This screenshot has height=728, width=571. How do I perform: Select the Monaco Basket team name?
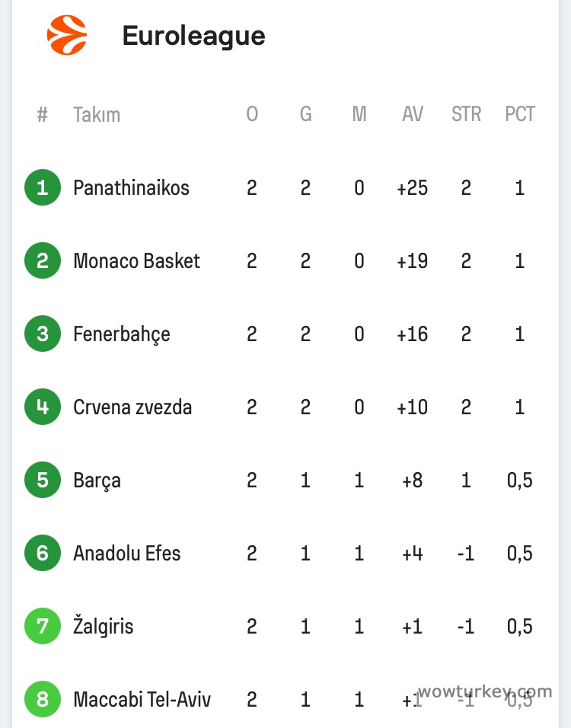point(136,260)
